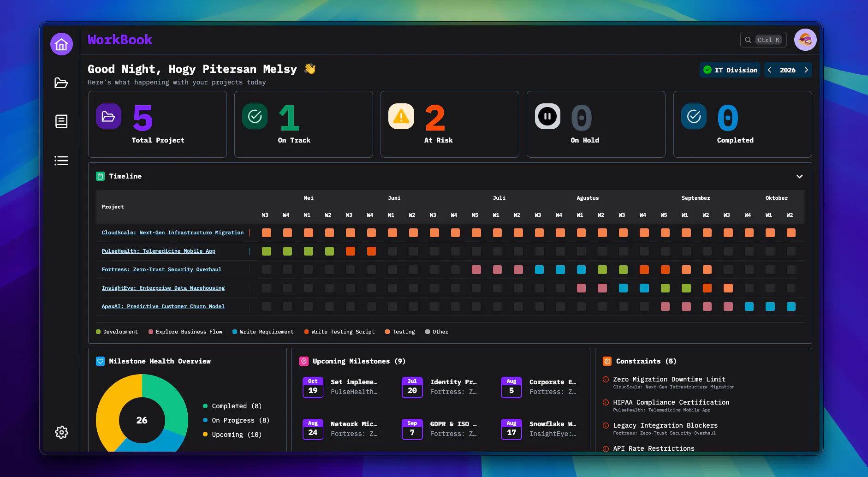The image size is (868, 477).
Task: Click the Completed checkmark icon
Action: tap(694, 116)
